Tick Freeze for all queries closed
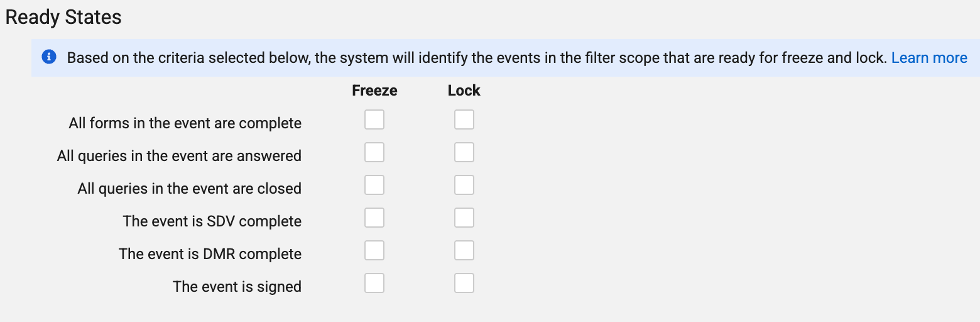Image resolution: width=980 pixels, height=322 pixels. pos(374,185)
